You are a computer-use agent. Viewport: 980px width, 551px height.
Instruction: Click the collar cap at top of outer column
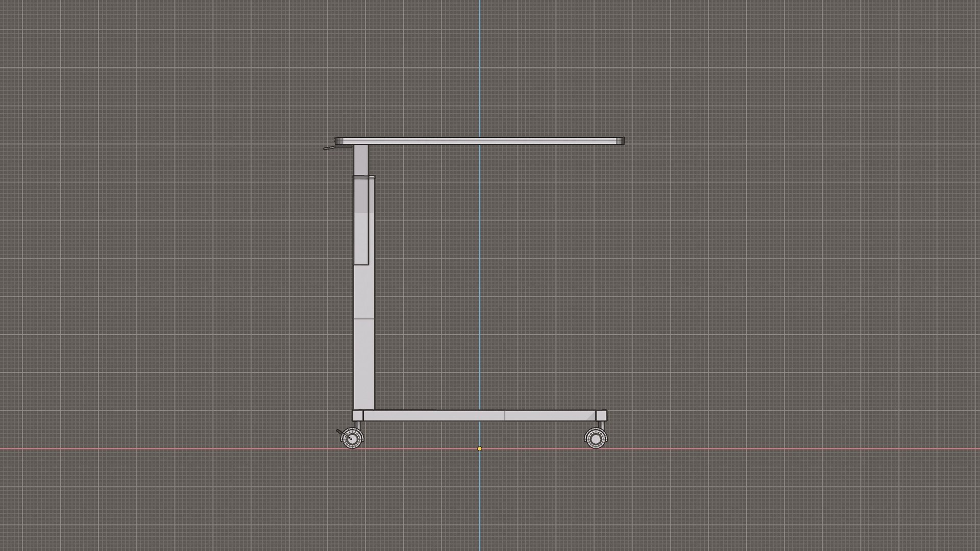click(x=364, y=177)
